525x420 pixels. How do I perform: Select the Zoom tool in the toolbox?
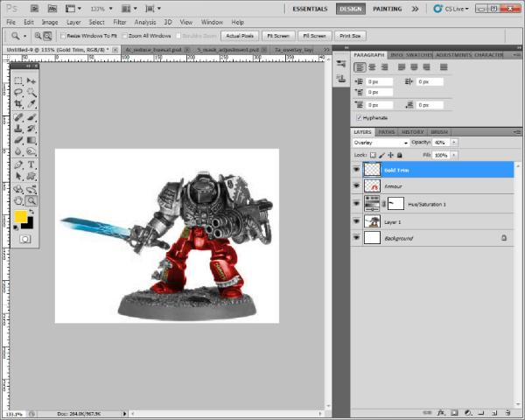[x=31, y=200]
